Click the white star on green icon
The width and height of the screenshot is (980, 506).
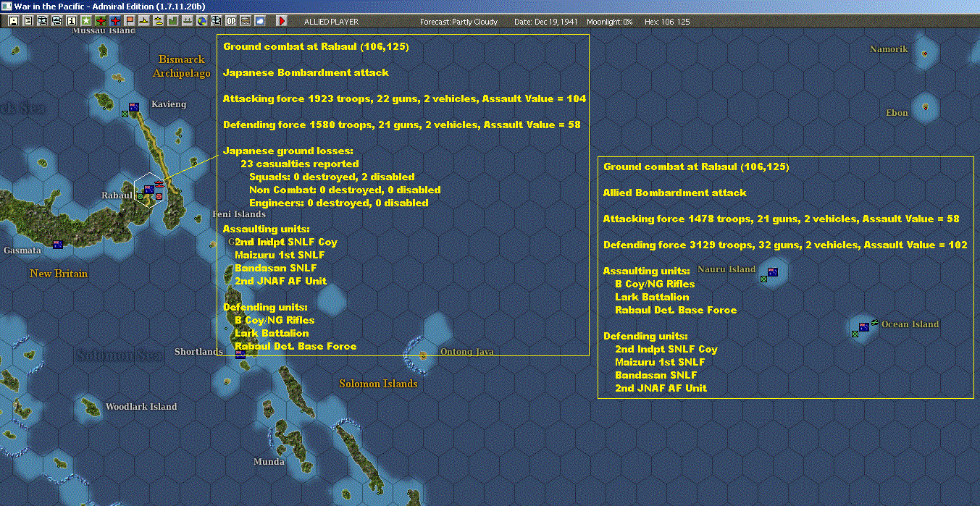coord(85,21)
